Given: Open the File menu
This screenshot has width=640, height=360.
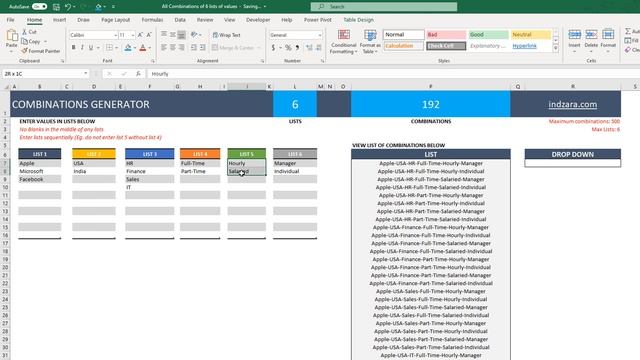Looking at the screenshot, I should (11, 20).
